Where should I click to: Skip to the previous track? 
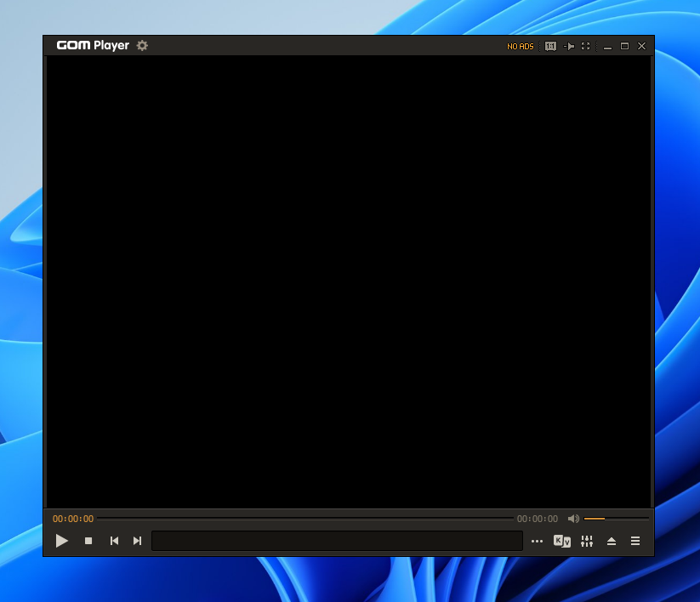[x=114, y=541]
